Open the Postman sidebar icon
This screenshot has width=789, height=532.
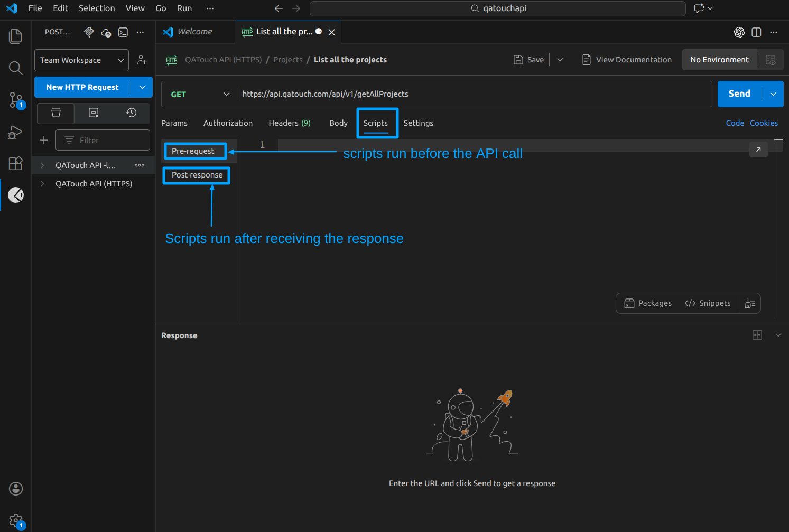(x=16, y=195)
